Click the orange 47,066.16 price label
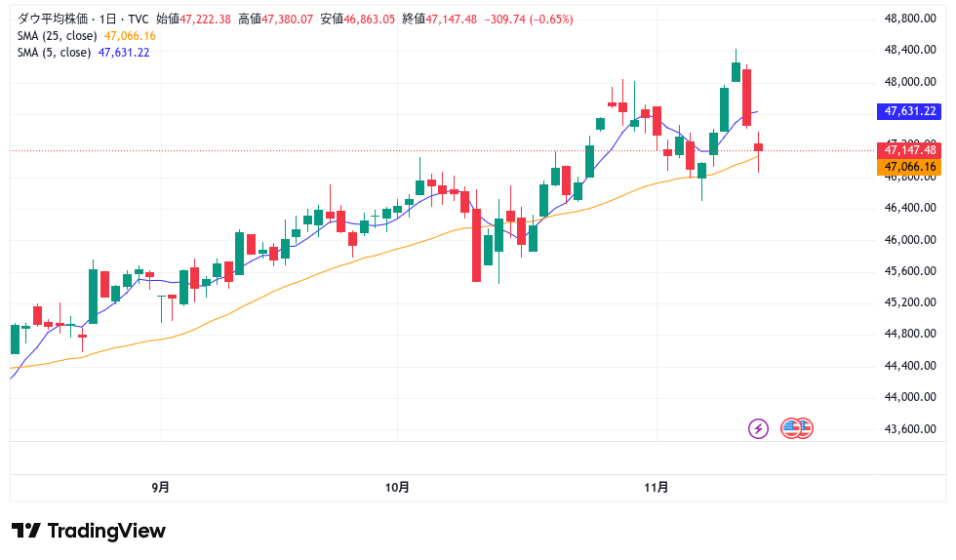Image resolution: width=956 pixels, height=560 pixels. point(910,167)
